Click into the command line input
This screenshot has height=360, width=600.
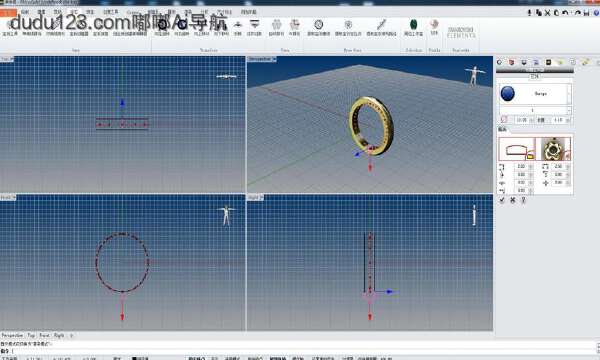click(298, 351)
